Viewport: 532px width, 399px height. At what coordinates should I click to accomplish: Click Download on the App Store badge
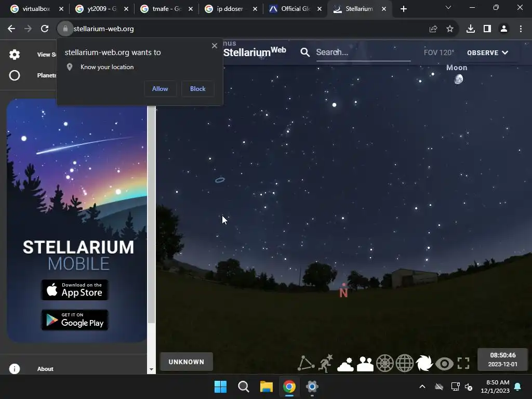(75, 290)
